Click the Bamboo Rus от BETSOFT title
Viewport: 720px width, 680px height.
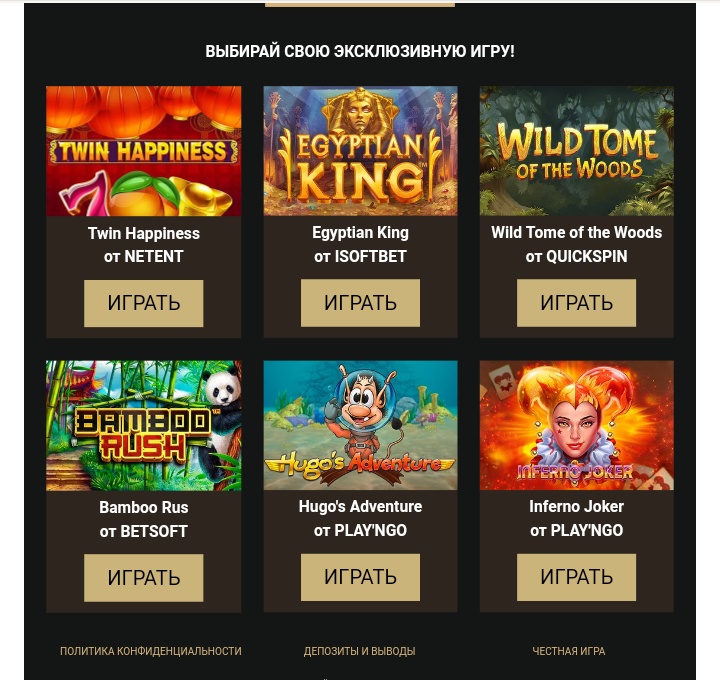click(x=144, y=519)
